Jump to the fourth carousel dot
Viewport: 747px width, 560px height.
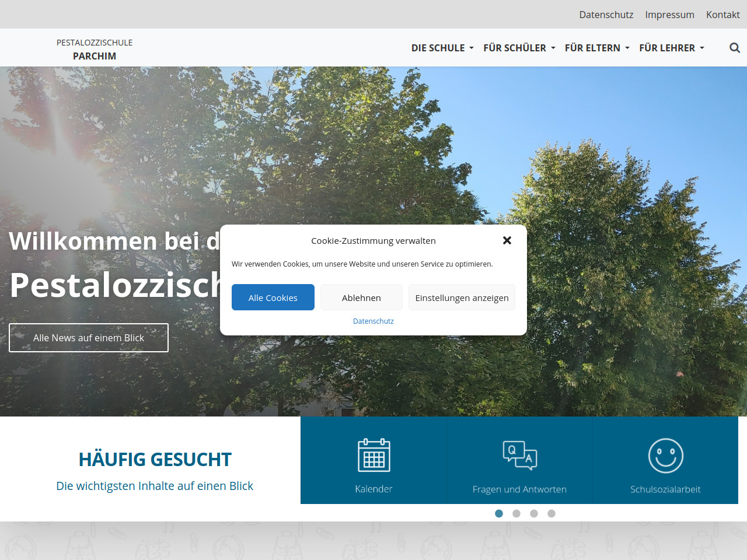(x=551, y=513)
